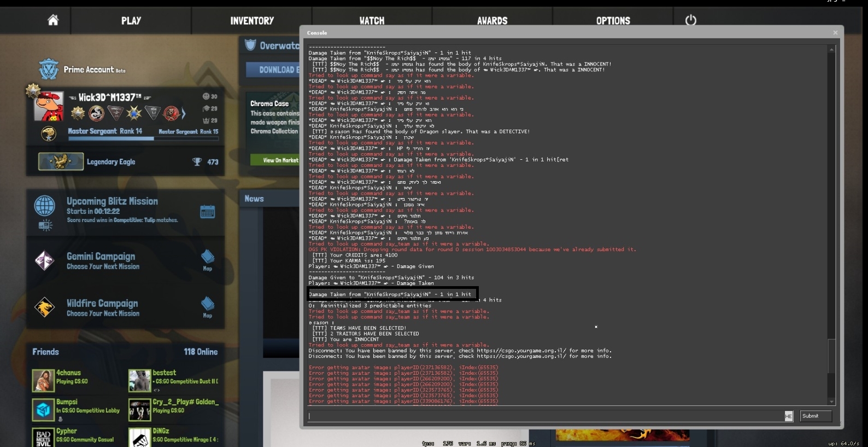The image size is (868, 447).
Task: Focus the console command input field
Action: (546, 416)
